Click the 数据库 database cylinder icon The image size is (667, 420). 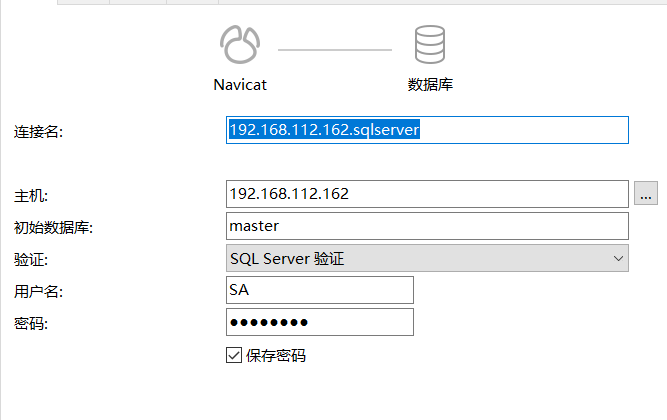(x=430, y=44)
